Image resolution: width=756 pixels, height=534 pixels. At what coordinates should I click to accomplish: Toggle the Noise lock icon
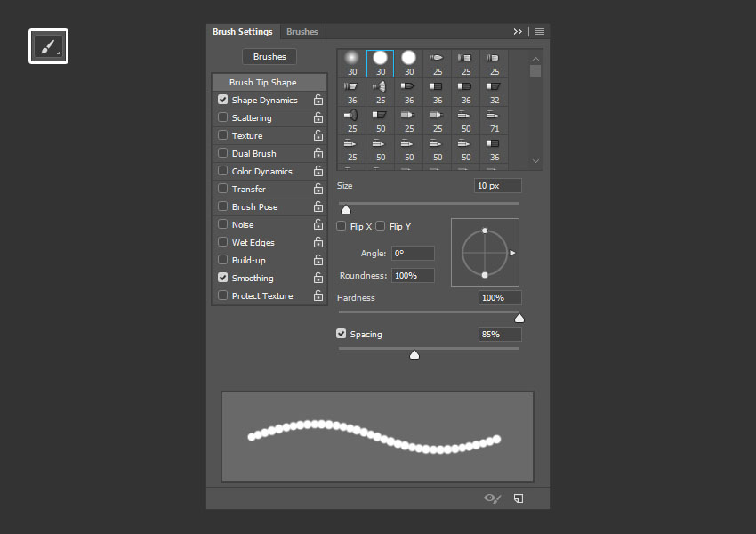point(318,225)
